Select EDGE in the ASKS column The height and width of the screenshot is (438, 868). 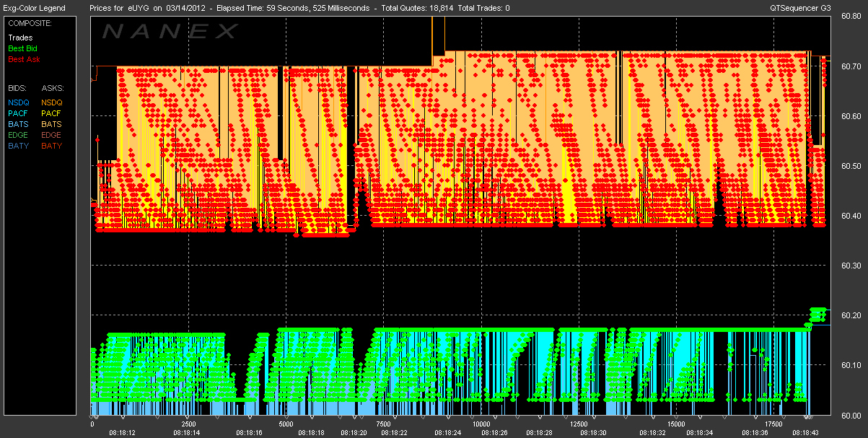click(x=52, y=135)
